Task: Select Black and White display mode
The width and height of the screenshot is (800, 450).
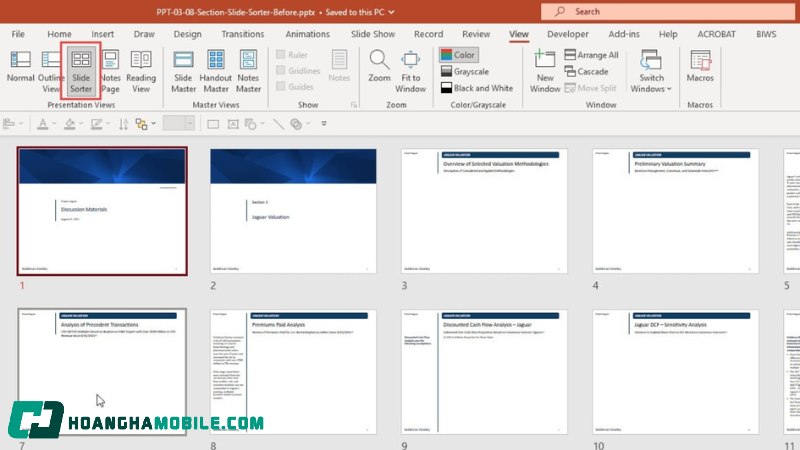Action: tap(477, 88)
